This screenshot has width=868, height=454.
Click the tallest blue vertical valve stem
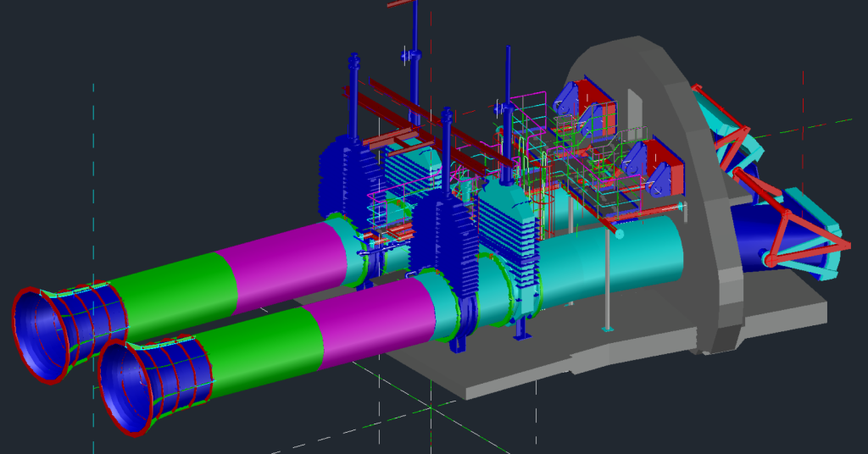point(415,51)
